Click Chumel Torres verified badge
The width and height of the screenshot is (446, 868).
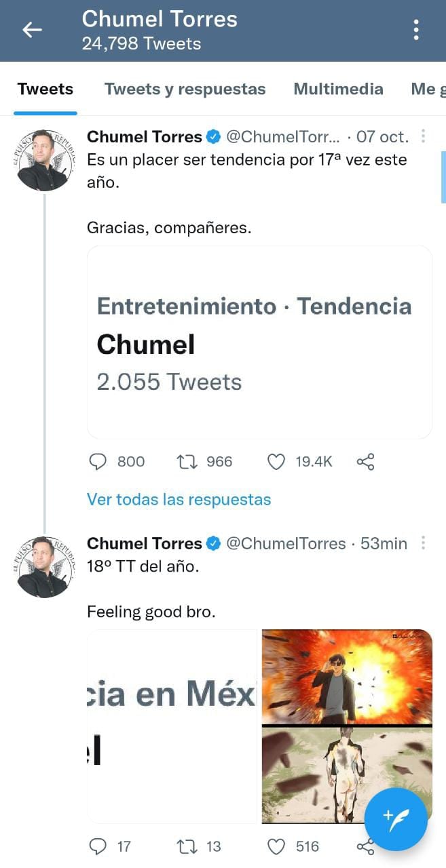213,136
